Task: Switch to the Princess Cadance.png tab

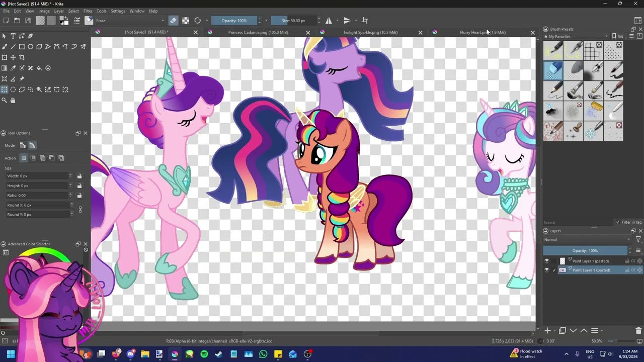Action: click(x=258, y=32)
